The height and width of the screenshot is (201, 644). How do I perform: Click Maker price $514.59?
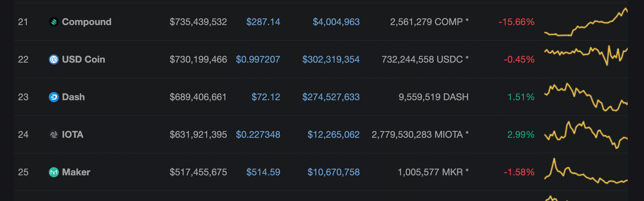[263, 172]
